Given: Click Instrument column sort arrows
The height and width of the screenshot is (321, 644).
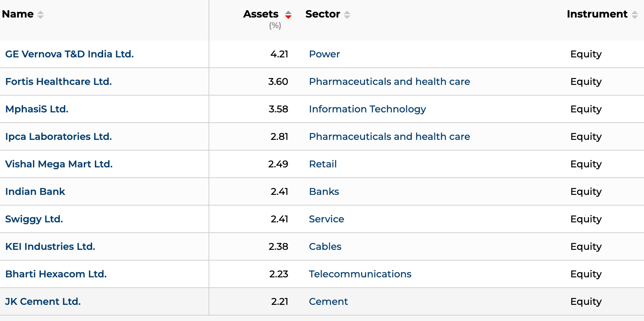Looking at the screenshot, I should click(635, 15).
